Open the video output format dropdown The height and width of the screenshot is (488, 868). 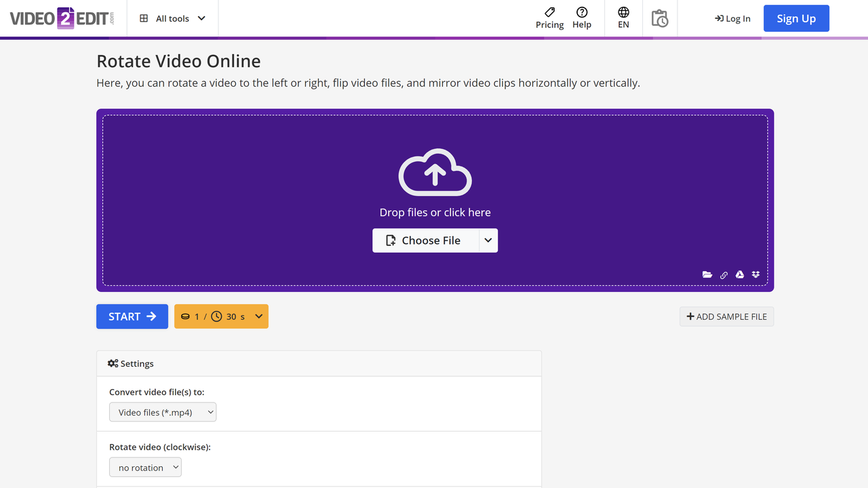pos(162,411)
